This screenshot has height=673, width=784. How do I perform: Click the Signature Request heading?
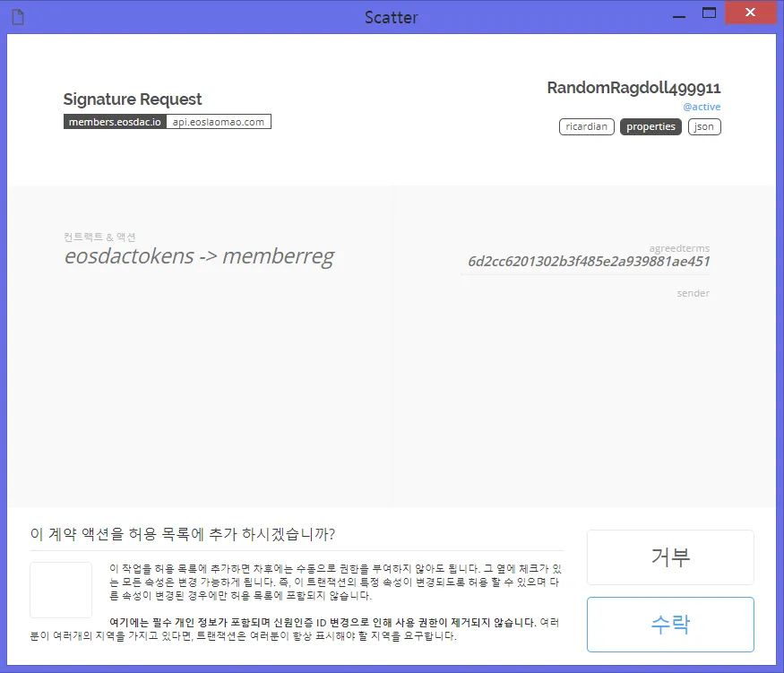[x=133, y=99]
